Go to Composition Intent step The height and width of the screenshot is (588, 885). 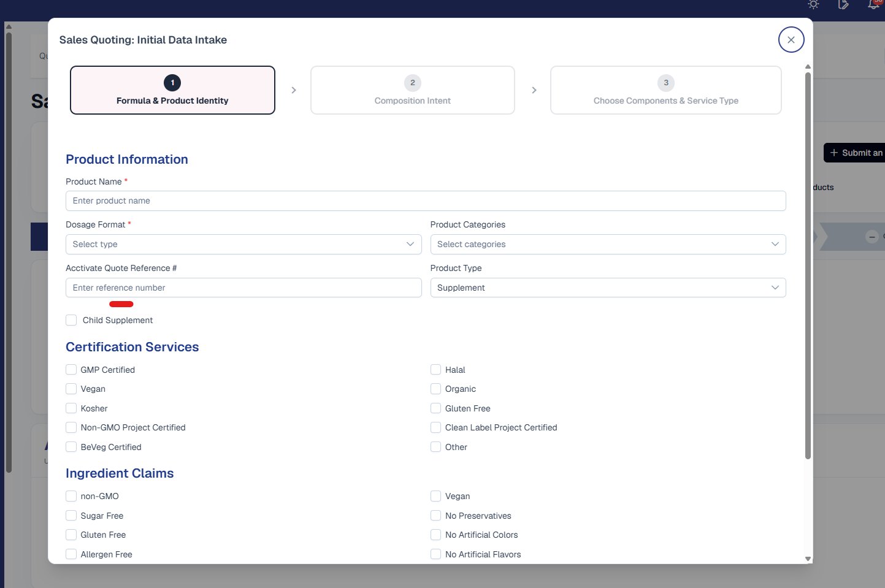tap(413, 90)
